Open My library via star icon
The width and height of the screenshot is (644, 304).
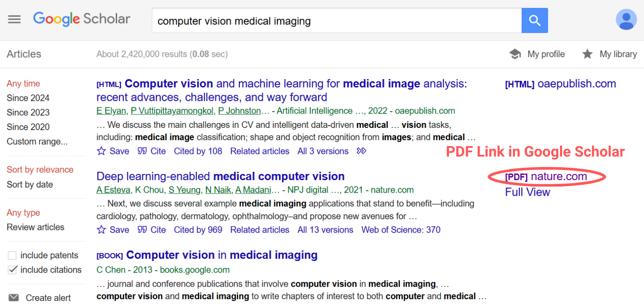click(x=609, y=54)
